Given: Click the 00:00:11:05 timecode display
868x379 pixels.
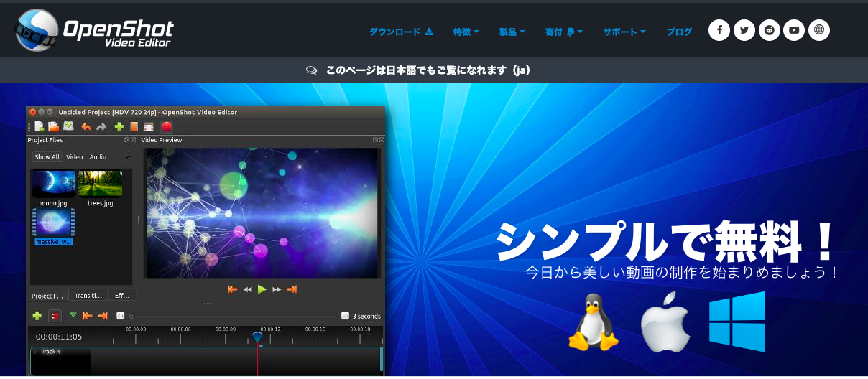Looking at the screenshot, I should coord(59,337).
